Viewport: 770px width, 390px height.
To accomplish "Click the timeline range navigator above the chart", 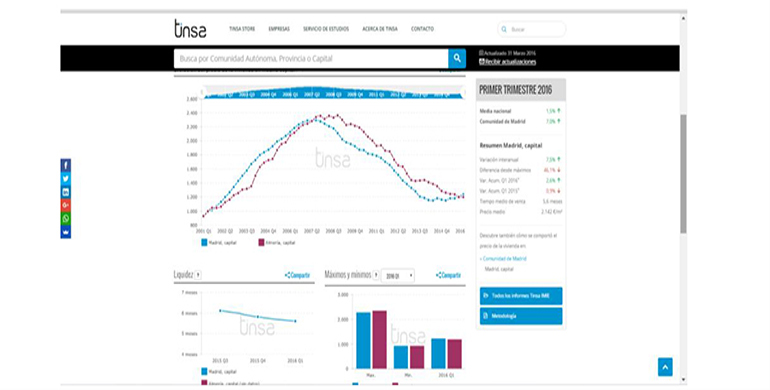I will pyautogui.click(x=333, y=92).
